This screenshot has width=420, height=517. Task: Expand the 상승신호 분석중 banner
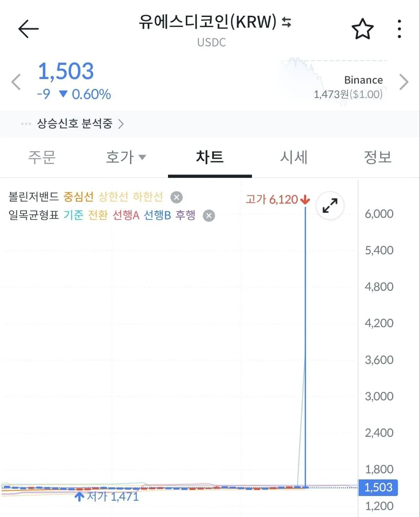(120, 124)
